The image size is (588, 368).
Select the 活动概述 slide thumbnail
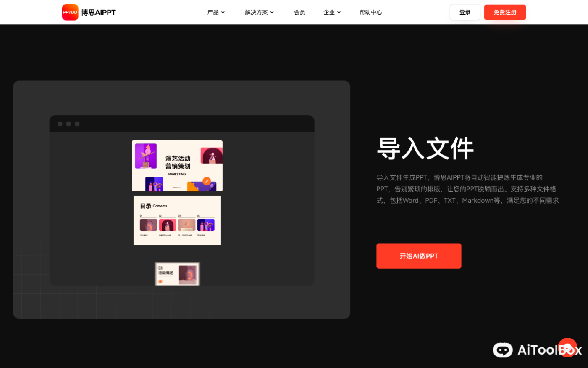(x=177, y=273)
